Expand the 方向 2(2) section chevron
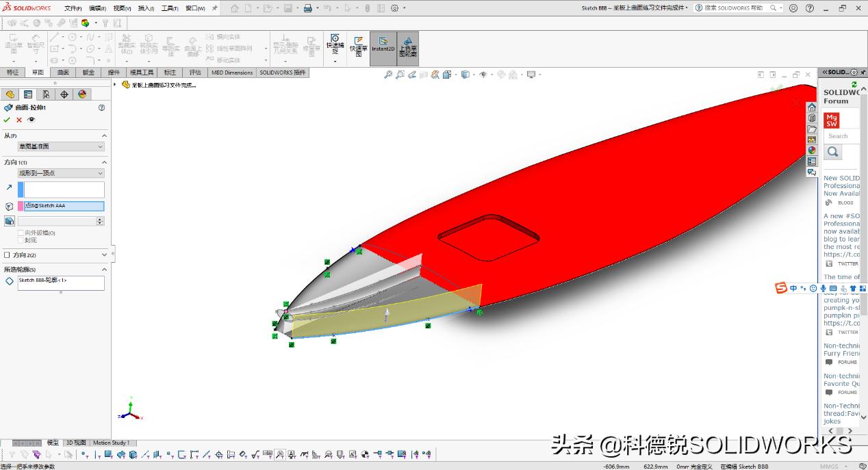The height and width of the screenshot is (470, 868). 105,255
